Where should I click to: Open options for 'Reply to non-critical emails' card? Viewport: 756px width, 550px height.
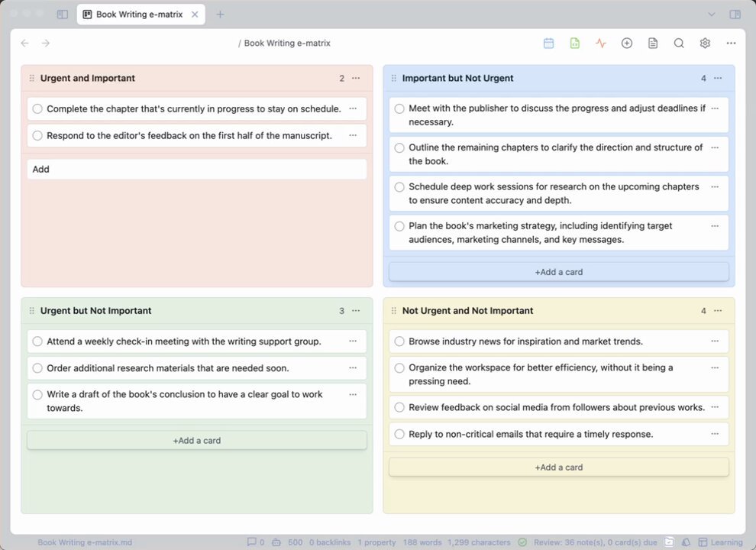point(715,434)
